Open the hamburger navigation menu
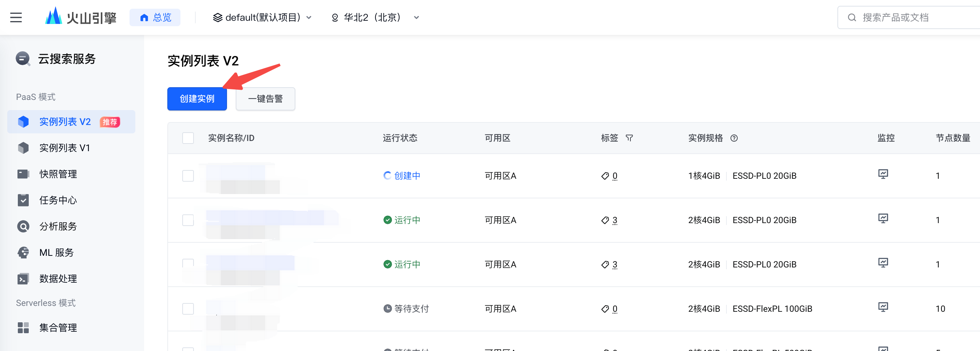980x351 pixels. pyautogui.click(x=16, y=17)
